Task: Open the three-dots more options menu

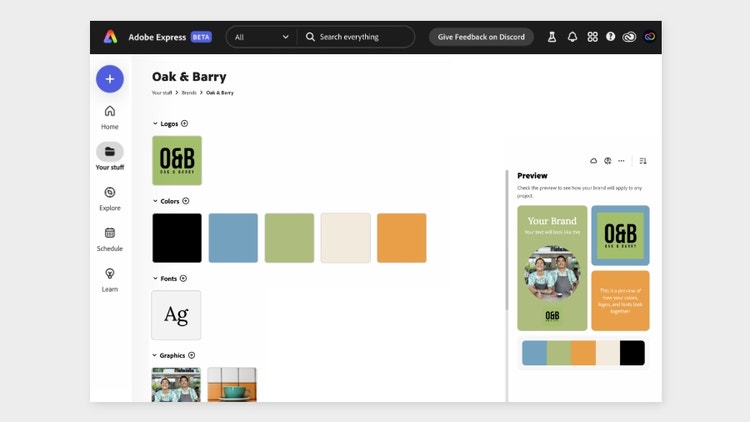Action: [621, 161]
